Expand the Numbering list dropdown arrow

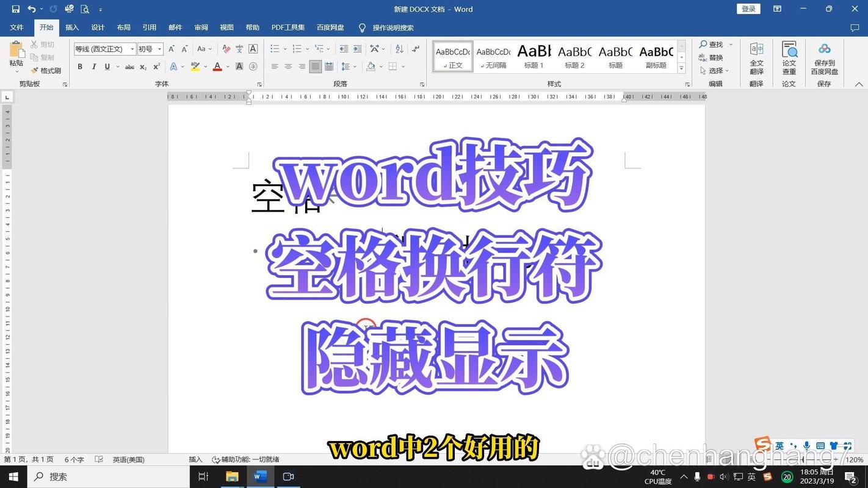coord(307,49)
